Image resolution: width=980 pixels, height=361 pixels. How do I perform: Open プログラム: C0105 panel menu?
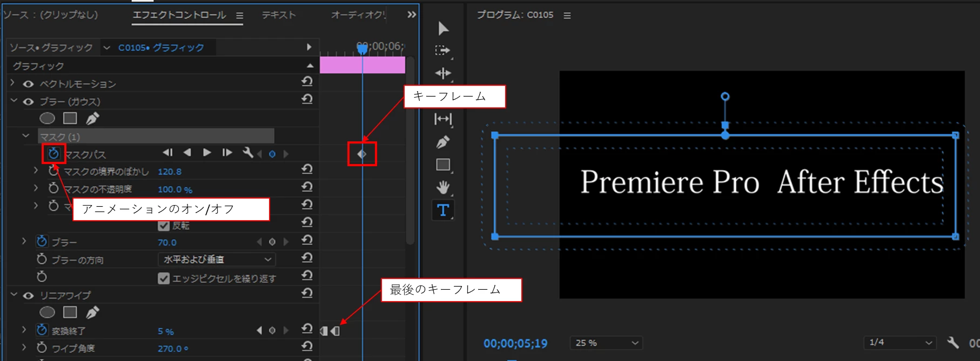point(567,16)
